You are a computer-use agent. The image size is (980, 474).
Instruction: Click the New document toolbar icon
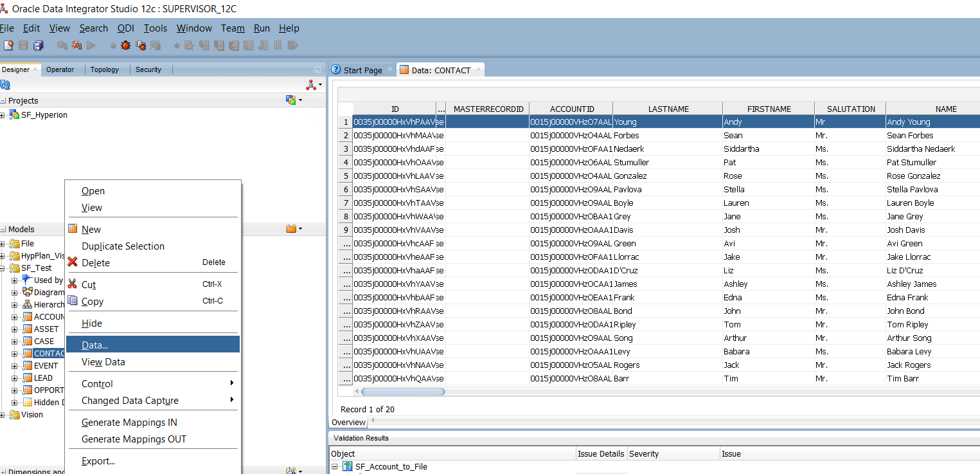pos(8,46)
